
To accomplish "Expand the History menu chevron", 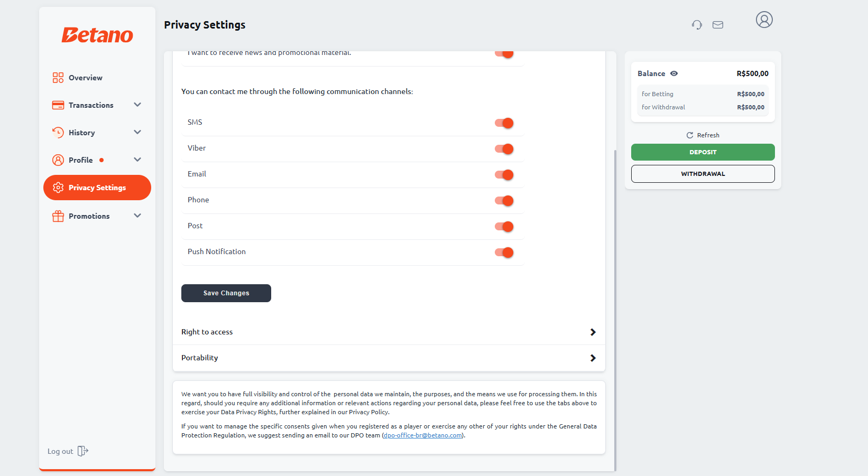I will (137, 132).
